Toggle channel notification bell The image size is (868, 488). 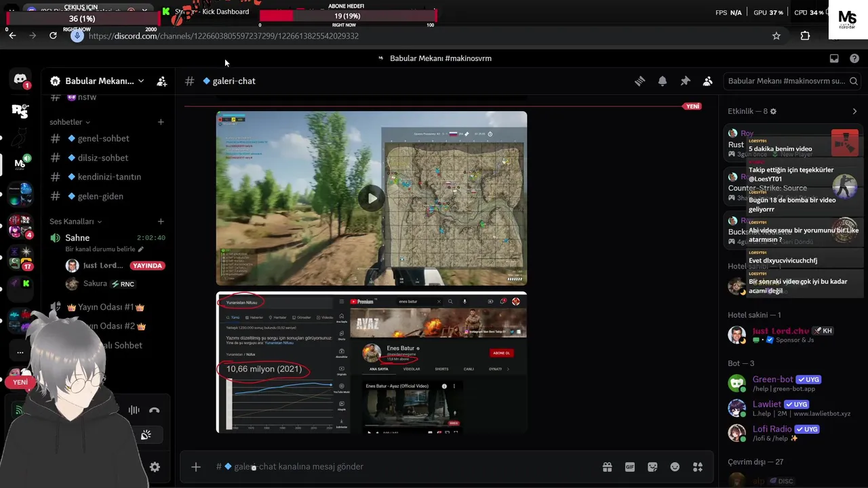tap(663, 81)
